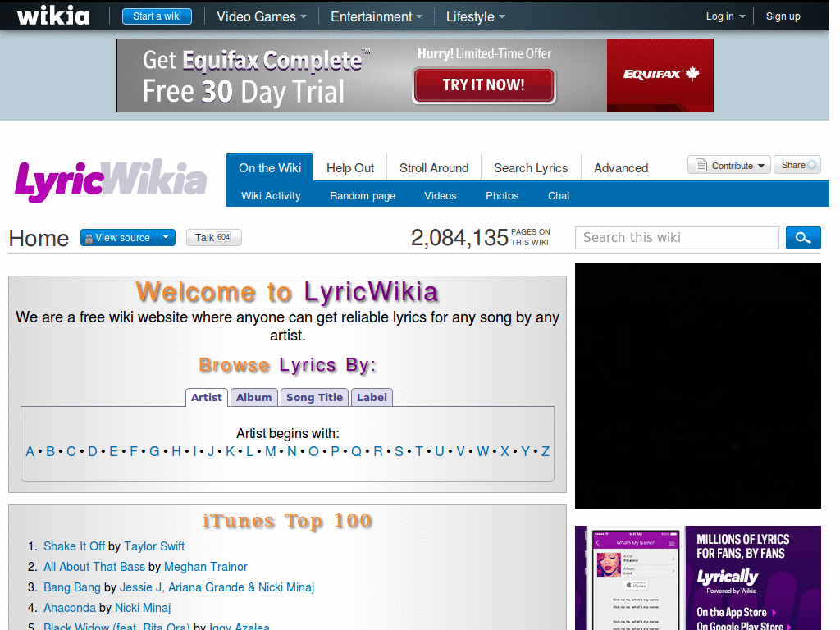The height and width of the screenshot is (630, 840).
Task: Click the black video ad panel
Action: [698, 386]
